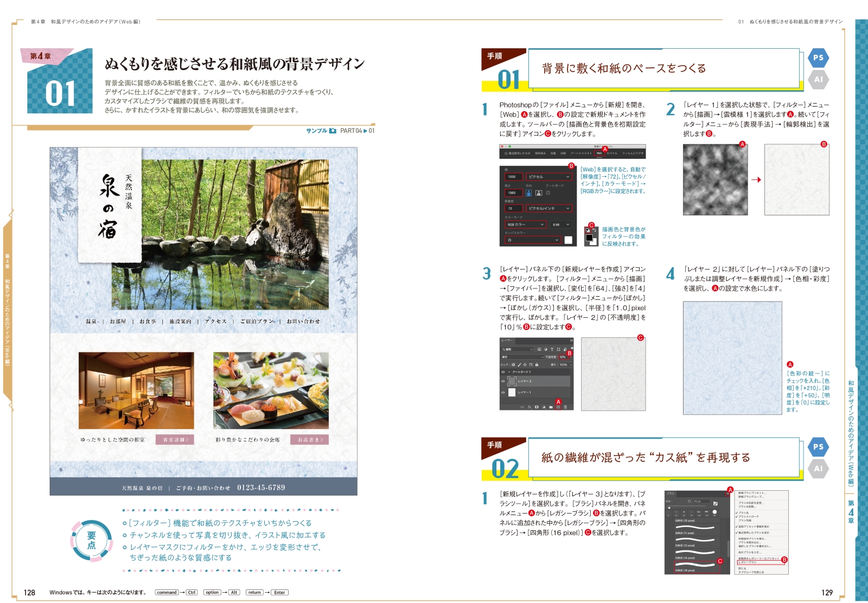Click the resolution field showing 72

coord(514,208)
